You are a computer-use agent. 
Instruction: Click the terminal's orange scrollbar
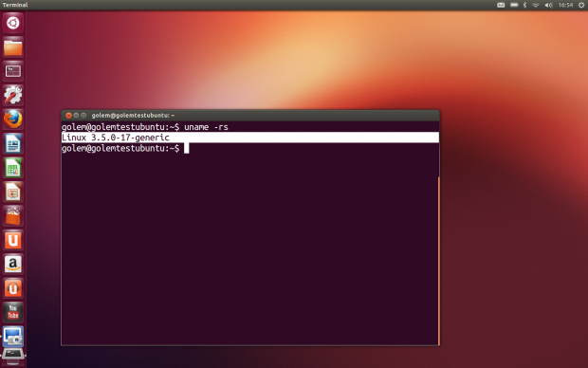coord(438,261)
